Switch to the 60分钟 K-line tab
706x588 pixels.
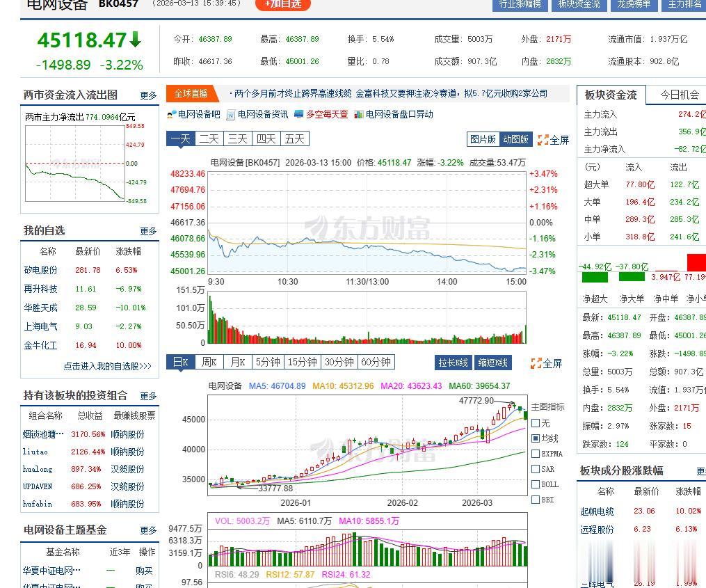pos(376,362)
